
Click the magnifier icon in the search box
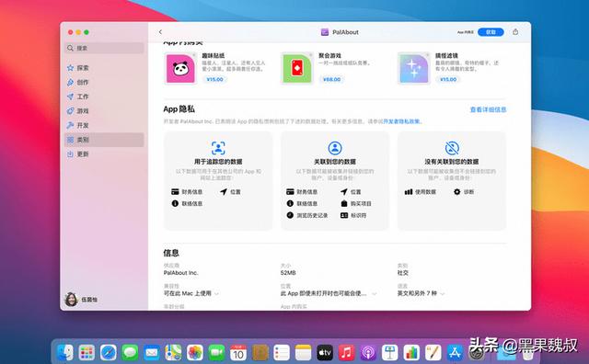click(x=70, y=48)
